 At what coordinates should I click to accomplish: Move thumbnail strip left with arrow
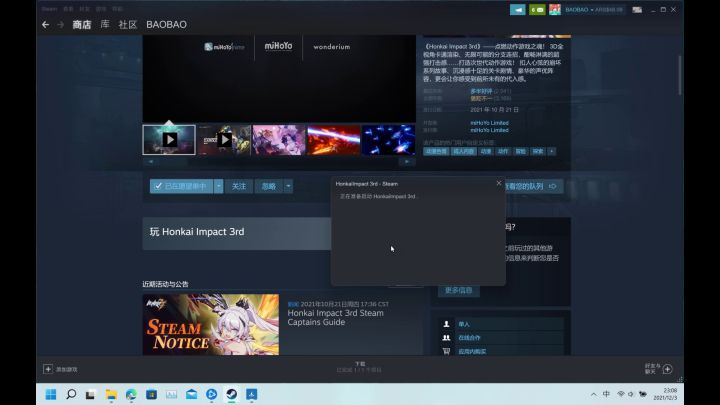click(151, 162)
